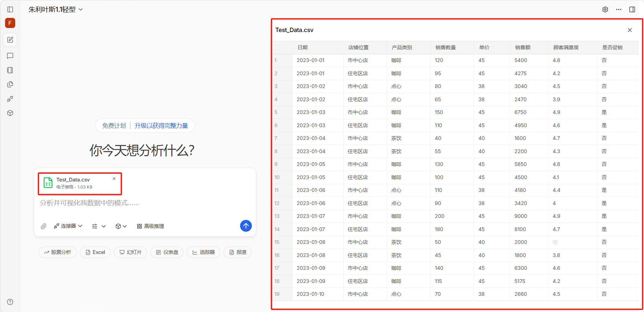Click the paperclip attach file icon
Screen dimensions: 644x312
(x=43, y=226)
